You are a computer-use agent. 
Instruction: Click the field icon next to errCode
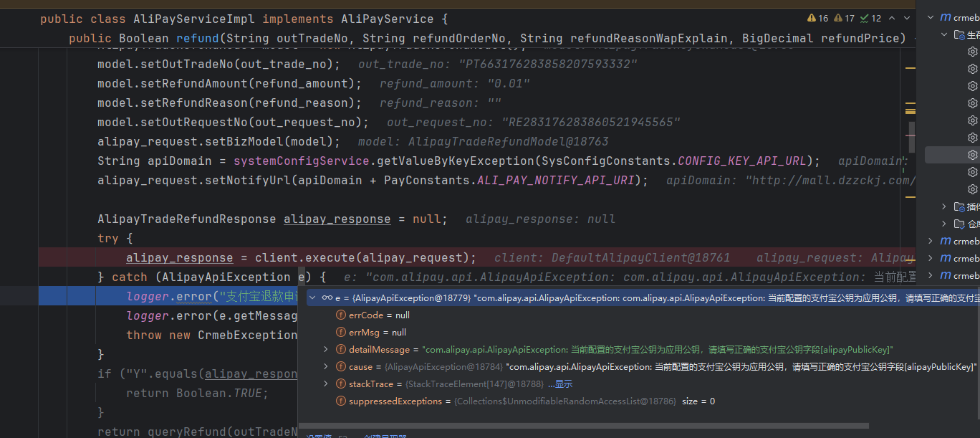point(341,315)
